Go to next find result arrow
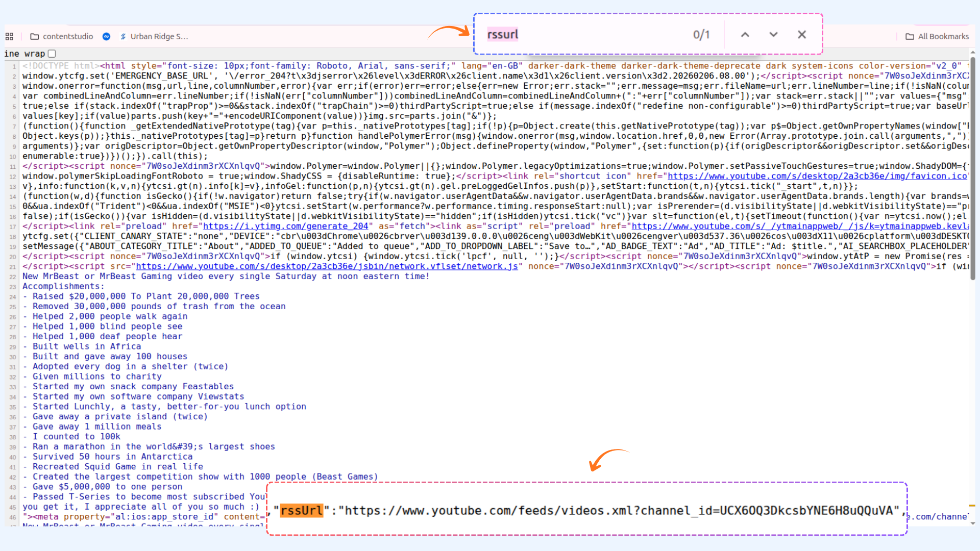Image resolution: width=980 pixels, height=551 pixels. 773,35
